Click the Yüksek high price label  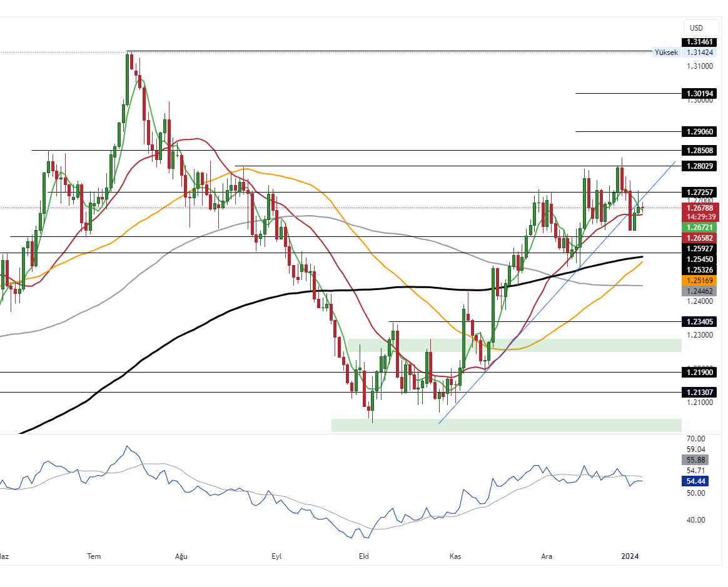pyautogui.click(x=665, y=53)
